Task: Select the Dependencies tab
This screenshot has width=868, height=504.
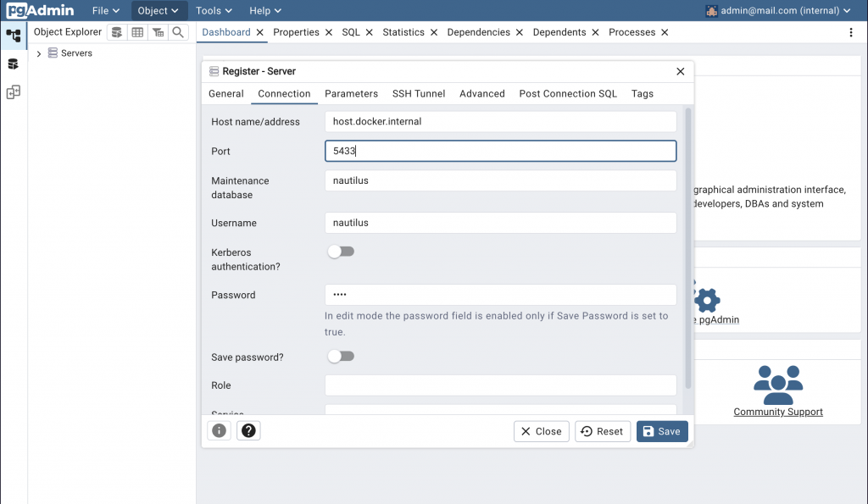Action: (478, 33)
